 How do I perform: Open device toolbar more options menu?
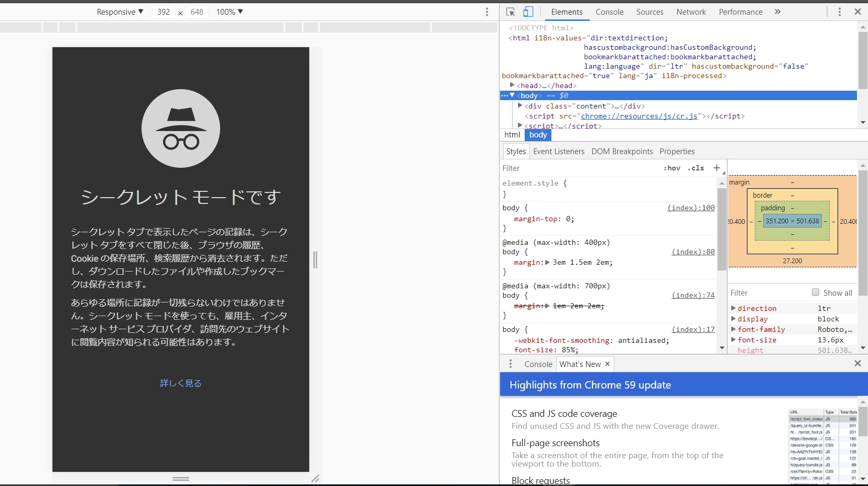point(487,12)
